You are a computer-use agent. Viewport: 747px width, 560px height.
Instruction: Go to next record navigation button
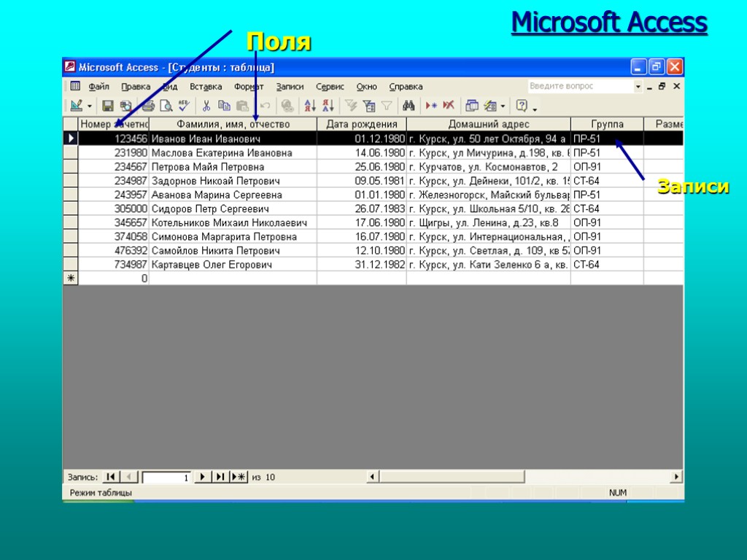202,477
